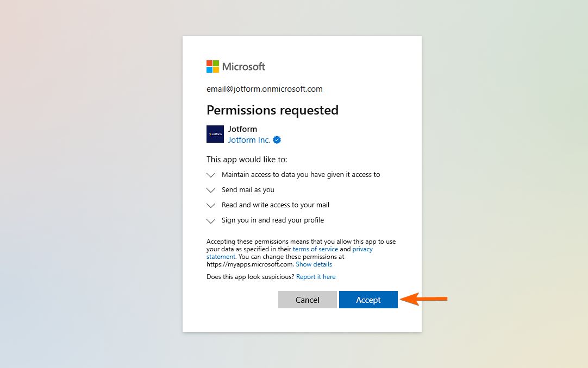Click the blue verified publisher badge
588x368 pixels.
[277, 140]
